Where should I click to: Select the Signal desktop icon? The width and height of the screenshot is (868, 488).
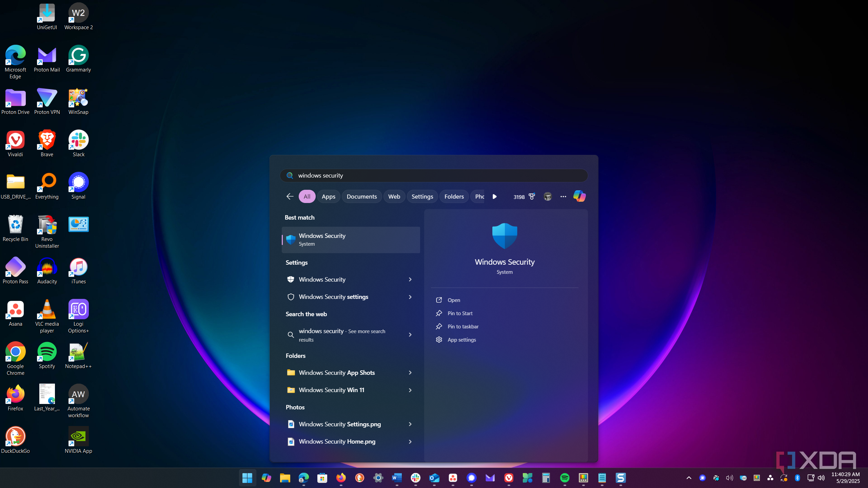(78, 186)
